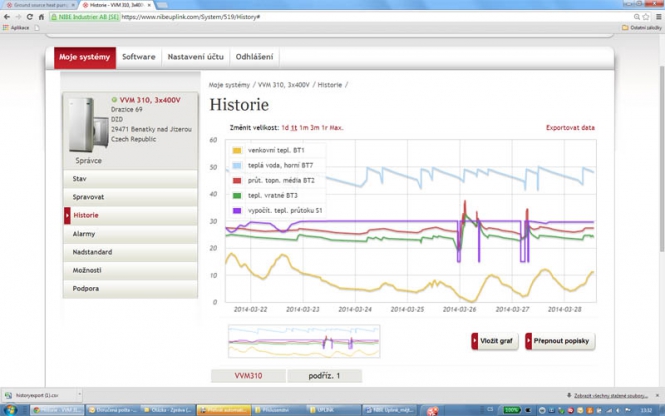Click the Exportovat data link
This screenshot has height=416, width=665.
pyautogui.click(x=570, y=128)
